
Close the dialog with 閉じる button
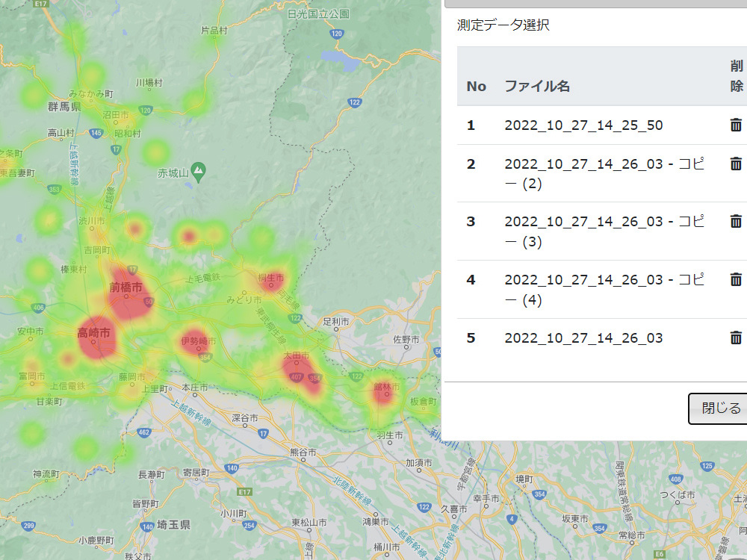[x=720, y=408]
